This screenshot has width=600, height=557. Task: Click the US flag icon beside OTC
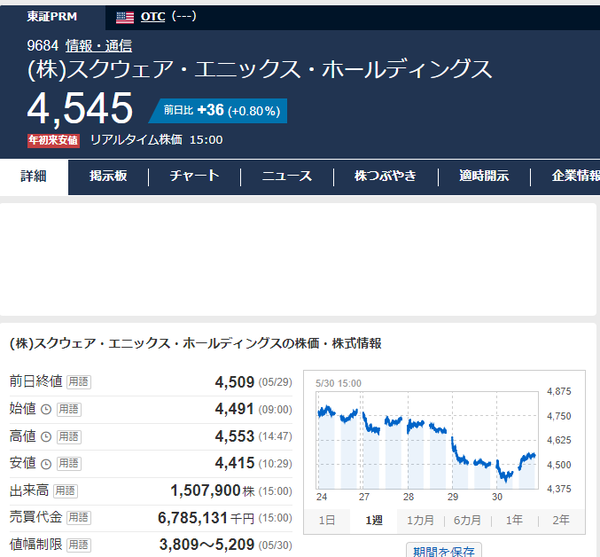(125, 17)
